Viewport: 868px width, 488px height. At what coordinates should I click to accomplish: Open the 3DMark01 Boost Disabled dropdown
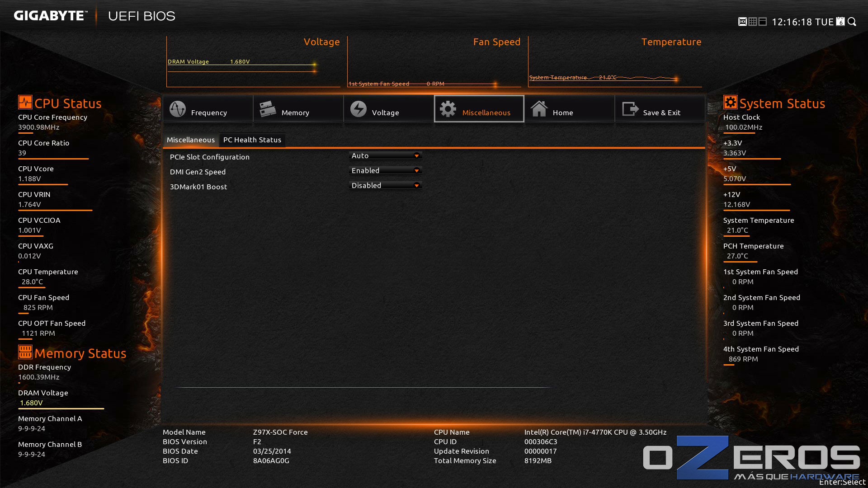pyautogui.click(x=386, y=185)
